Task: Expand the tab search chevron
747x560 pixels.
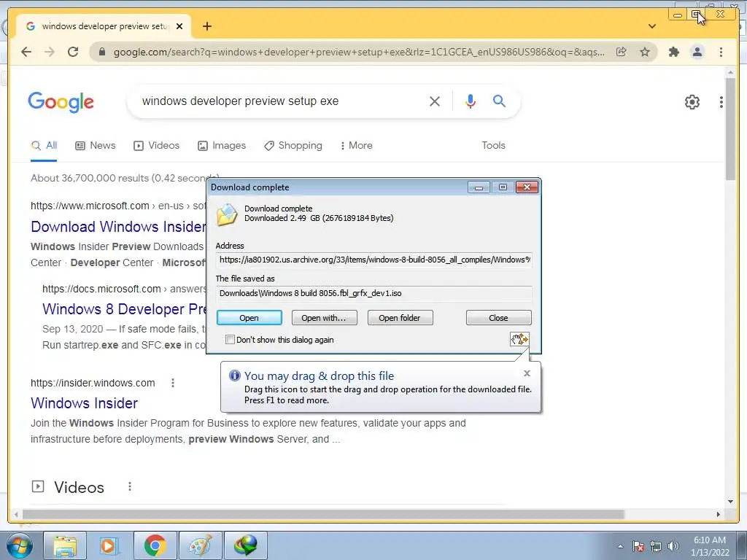Action: click(651, 26)
